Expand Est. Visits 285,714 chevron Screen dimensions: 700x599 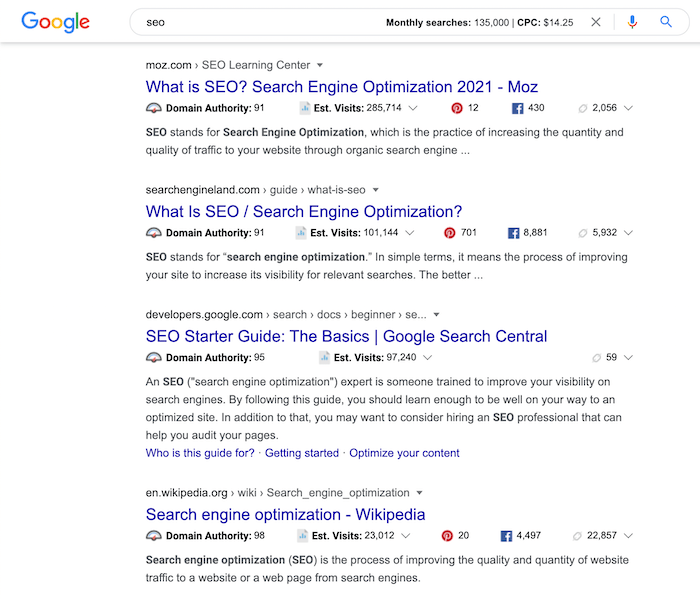pos(413,108)
